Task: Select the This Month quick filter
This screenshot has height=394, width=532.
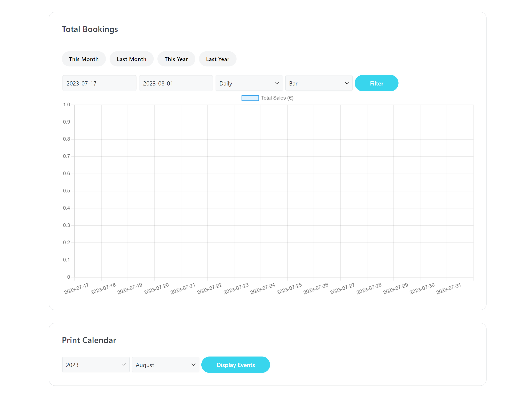Action: pyautogui.click(x=84, y=59)
